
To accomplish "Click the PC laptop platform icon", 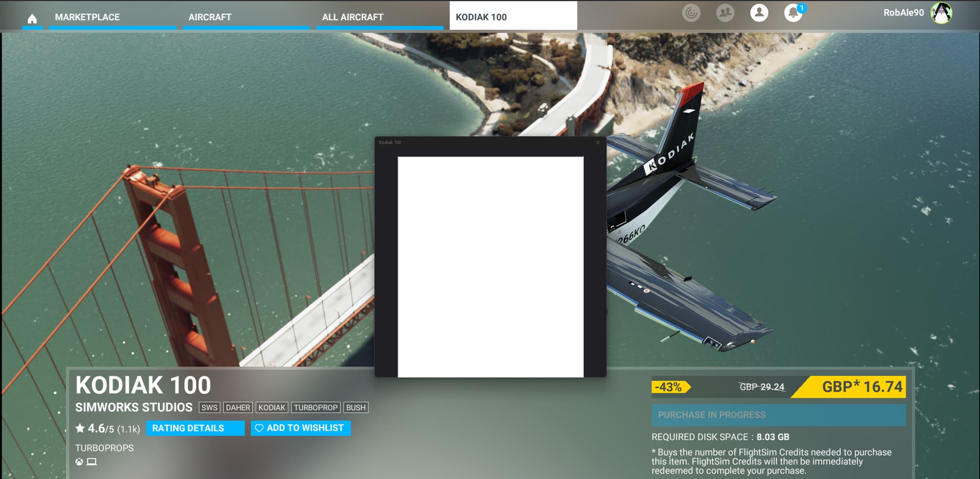I will click(91, 462).
